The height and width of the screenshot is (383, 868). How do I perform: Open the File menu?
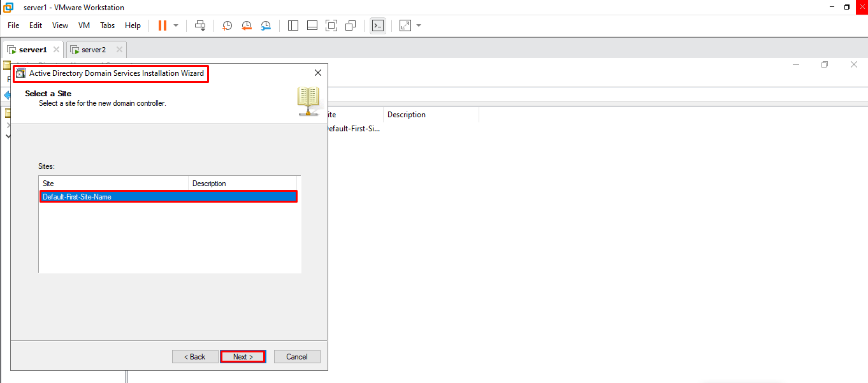(13, 25)
